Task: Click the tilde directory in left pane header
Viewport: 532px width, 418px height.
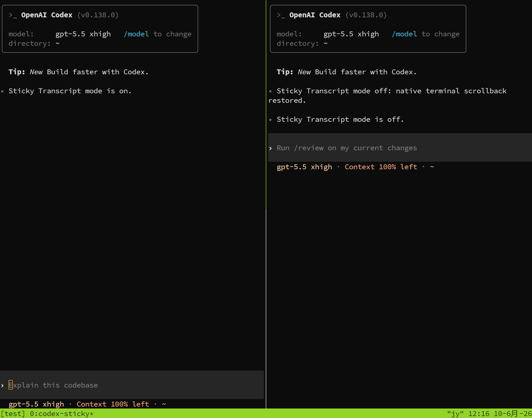Action: point(57,44)
